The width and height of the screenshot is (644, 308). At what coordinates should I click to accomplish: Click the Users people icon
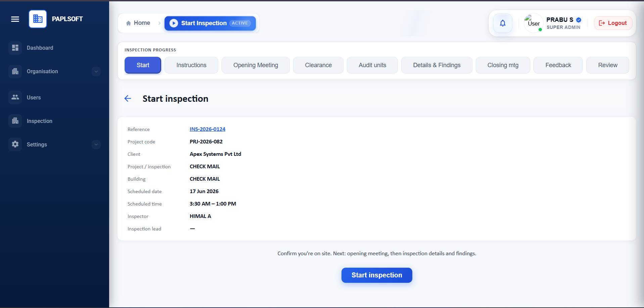coord(15,97)
